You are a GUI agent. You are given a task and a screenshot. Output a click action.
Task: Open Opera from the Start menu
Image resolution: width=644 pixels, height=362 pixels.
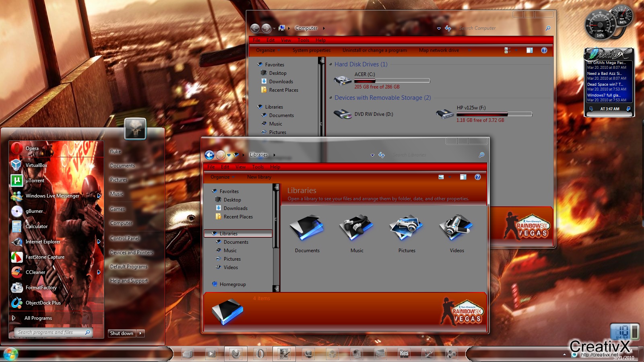pyautogui.click(x=32, y=148)
